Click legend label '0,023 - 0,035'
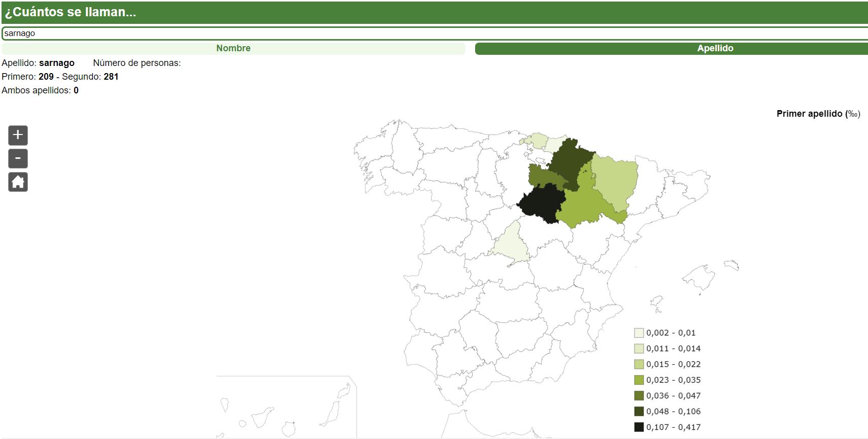This screenshot has width=868, height=439. [x=673, y=380]
